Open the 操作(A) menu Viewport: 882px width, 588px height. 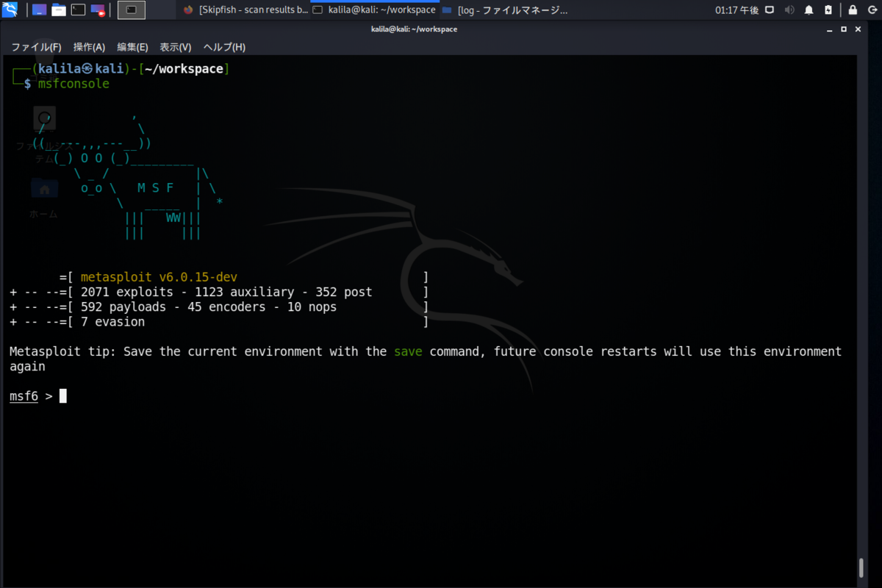90,47
